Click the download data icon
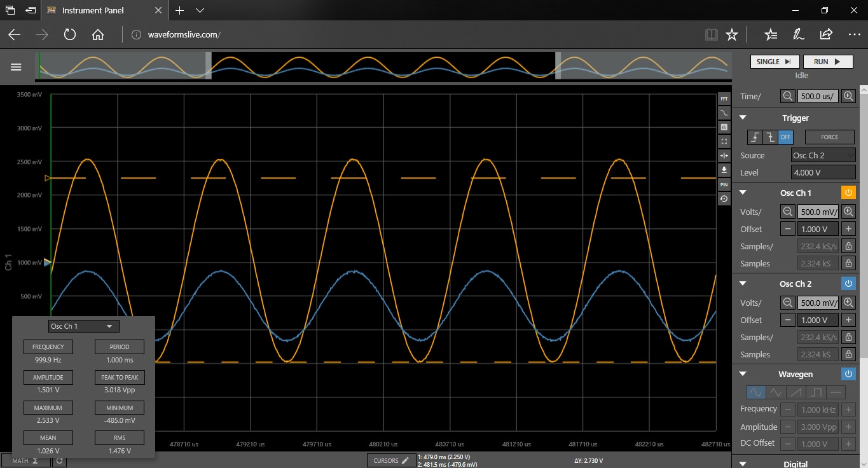 coord(724,170)
